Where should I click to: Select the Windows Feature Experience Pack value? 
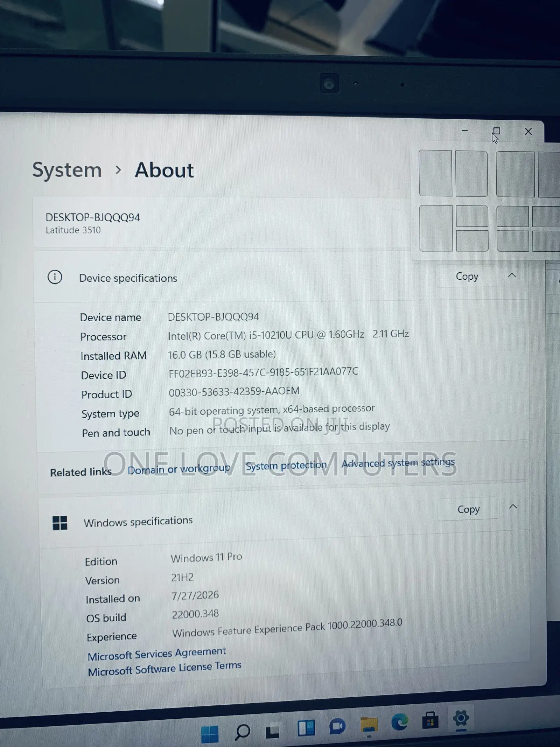287,628
